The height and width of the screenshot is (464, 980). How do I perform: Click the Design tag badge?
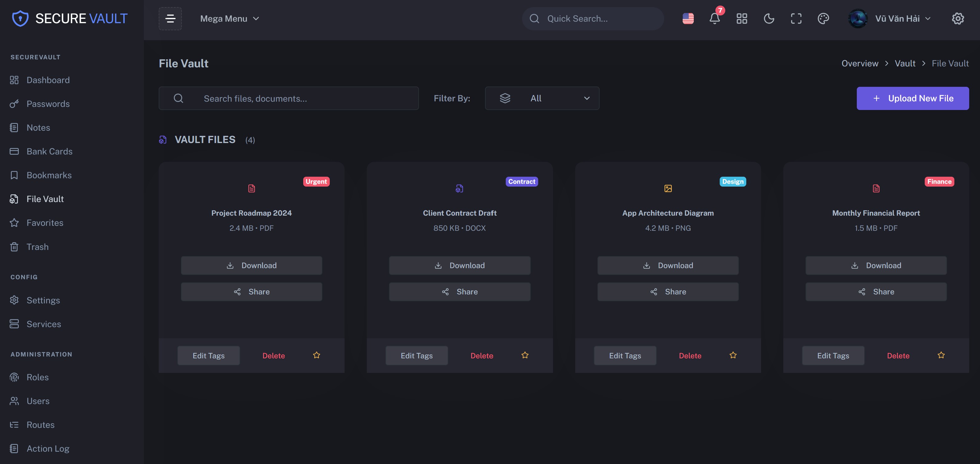pyautogui.click(x=732, y=182)
